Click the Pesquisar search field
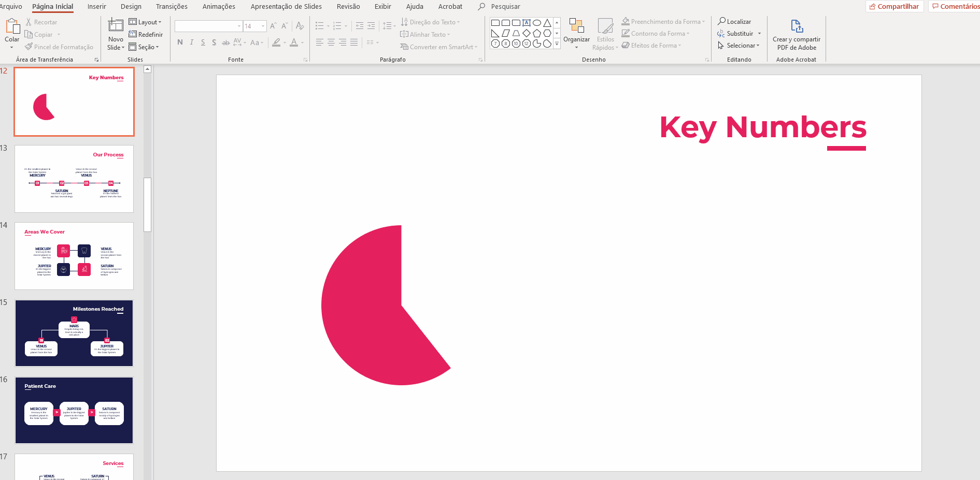The width and height of the screenshot is (980, 480). (x=505, y=7)
